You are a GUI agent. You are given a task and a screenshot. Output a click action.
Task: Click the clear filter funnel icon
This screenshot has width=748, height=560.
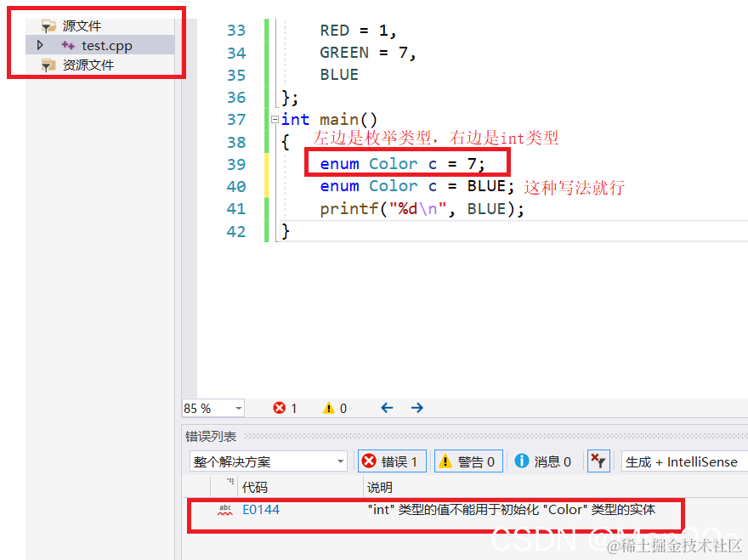[x=598, y=461]
